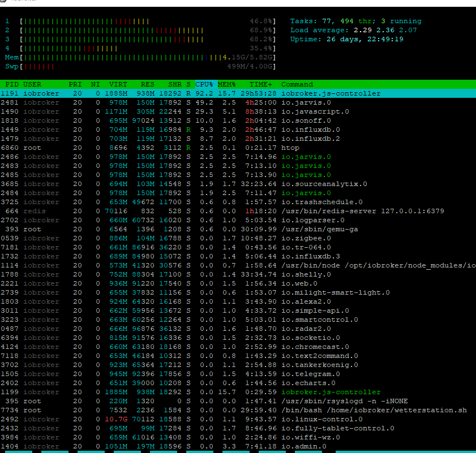Screen dimensions: 476x453
Task: Click the io.linux-control.0 process row
Action: coord(238,419)
